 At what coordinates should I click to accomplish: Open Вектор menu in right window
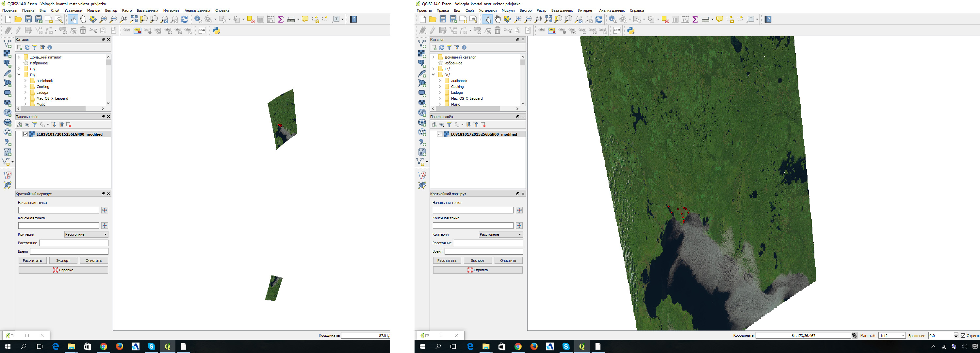pos(525,11)
